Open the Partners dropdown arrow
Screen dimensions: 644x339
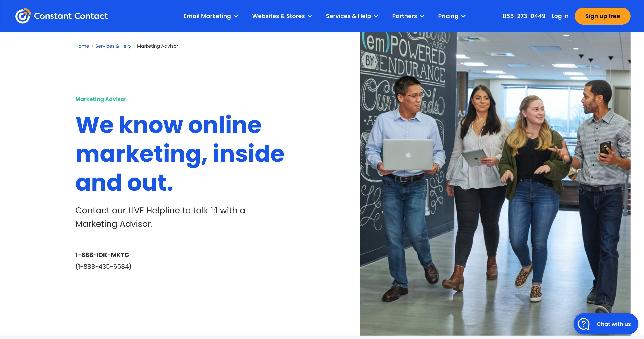[x=422, y=16]
